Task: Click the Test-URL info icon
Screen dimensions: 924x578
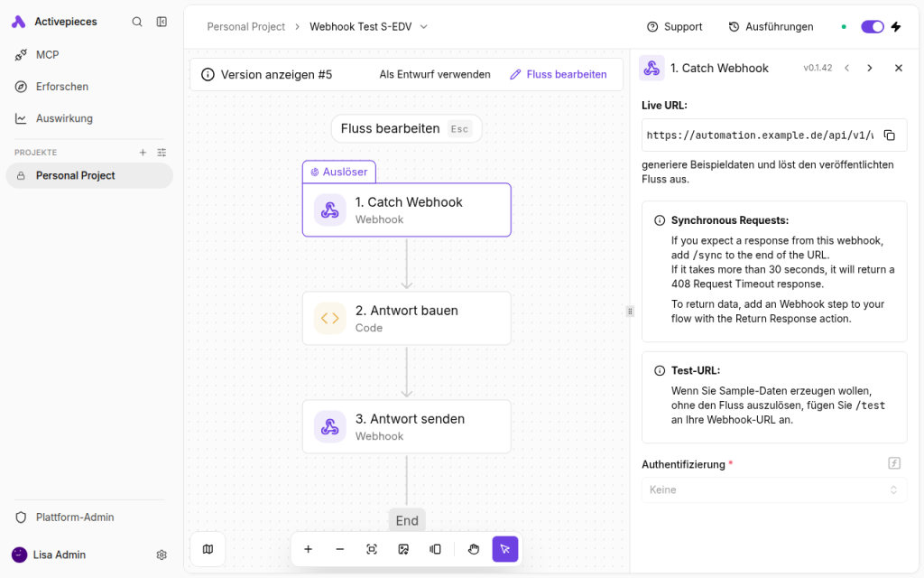Action: click(660, 371)
